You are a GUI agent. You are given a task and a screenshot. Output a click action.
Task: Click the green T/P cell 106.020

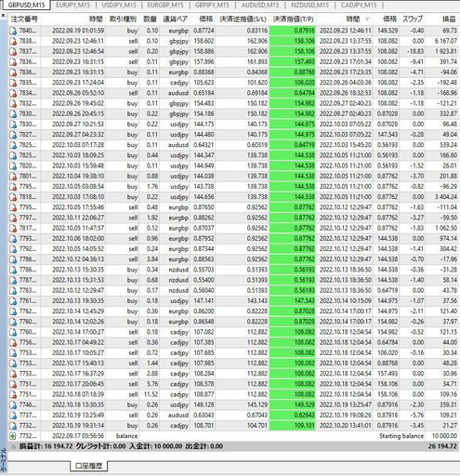point(293,83)
